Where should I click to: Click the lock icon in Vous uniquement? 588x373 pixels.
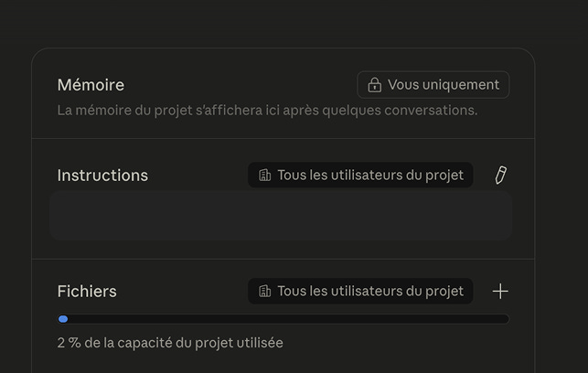click(x=374, y=85)
